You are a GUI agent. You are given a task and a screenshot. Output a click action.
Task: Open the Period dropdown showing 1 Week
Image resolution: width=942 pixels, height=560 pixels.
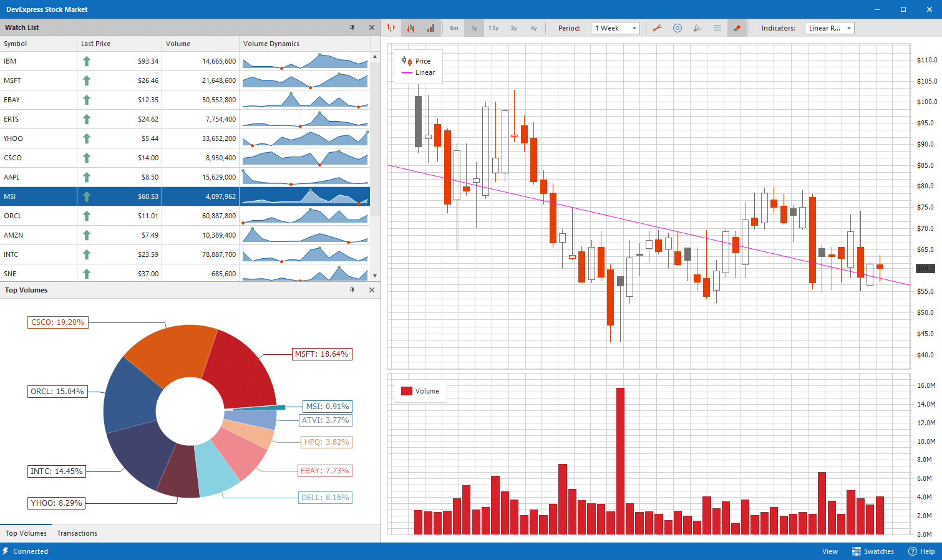click(x=615, y=28)
